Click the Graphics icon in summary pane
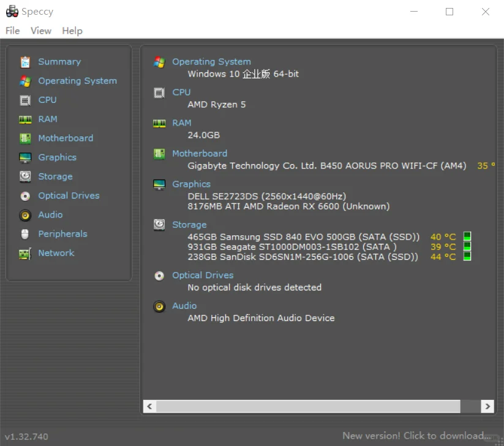This screenshot has height=446, width=504. [x=159, y=184]
